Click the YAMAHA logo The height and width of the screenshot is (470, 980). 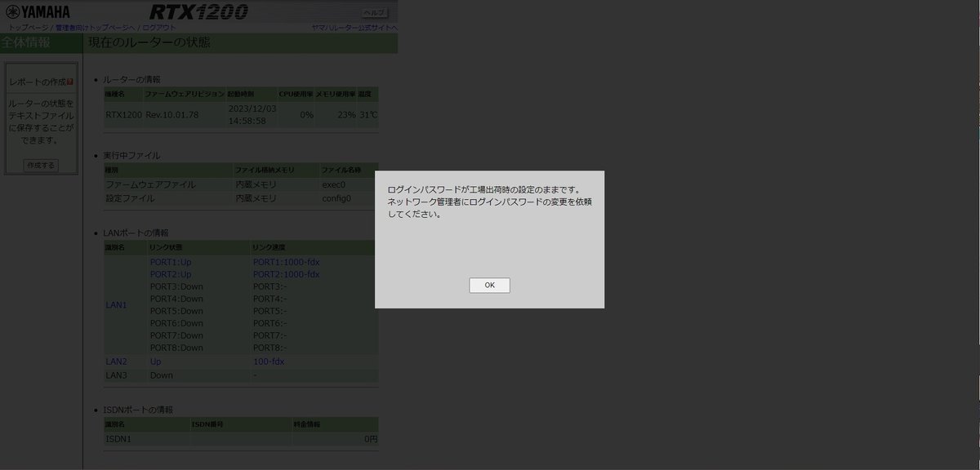pyautogui.click(x=37, y=12)
